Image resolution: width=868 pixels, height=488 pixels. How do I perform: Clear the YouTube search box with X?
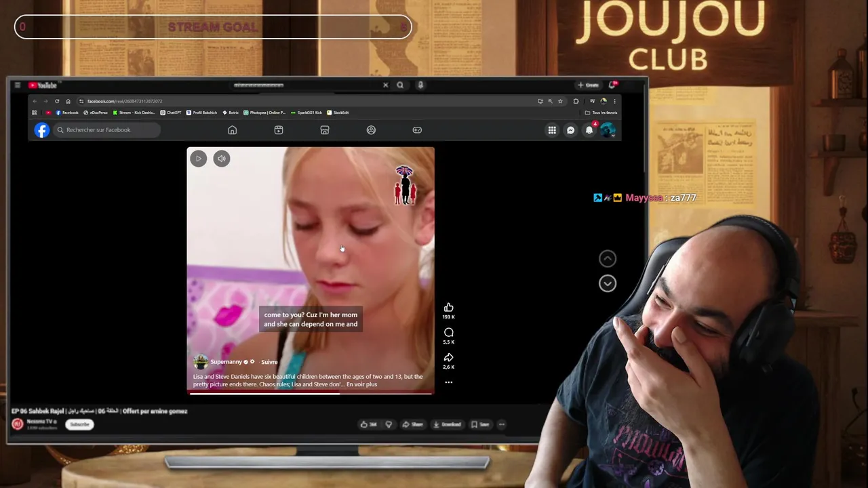point(386,85)
